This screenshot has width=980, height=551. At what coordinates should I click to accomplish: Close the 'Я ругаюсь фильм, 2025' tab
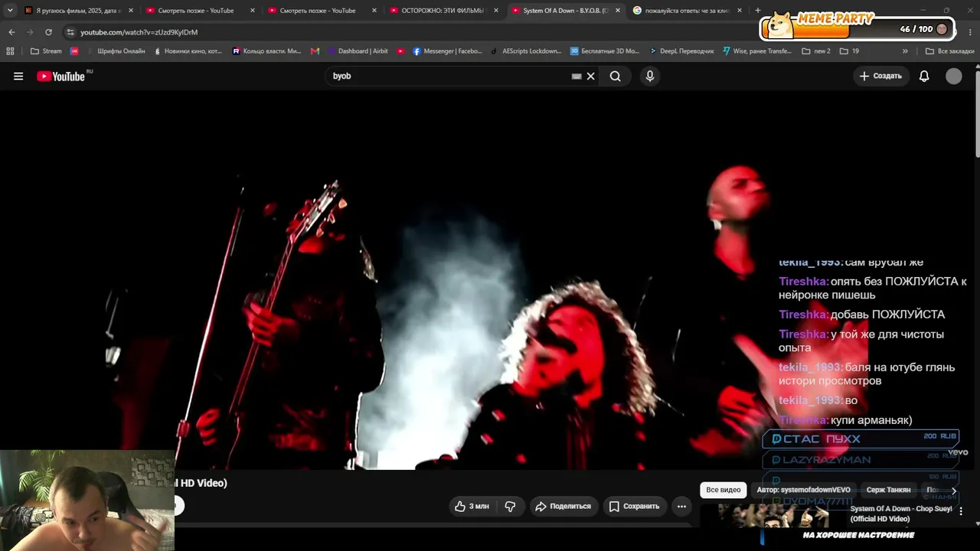pos(131,11)
